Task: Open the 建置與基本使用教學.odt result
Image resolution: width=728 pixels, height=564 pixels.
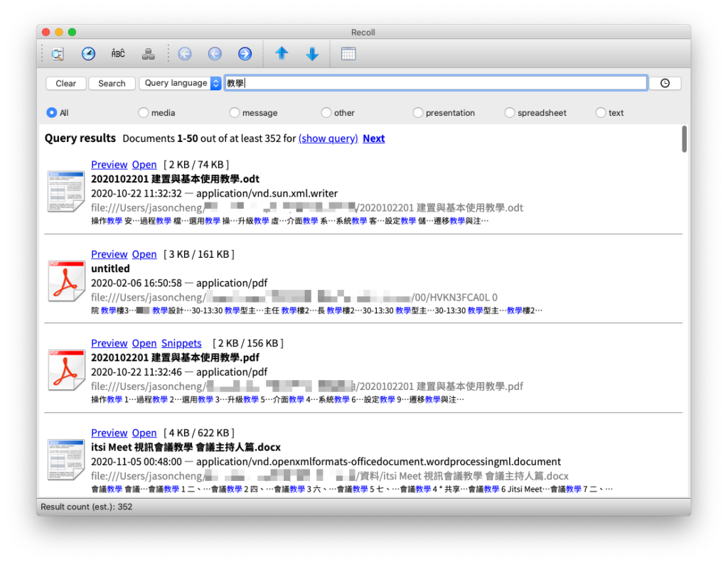Action: point(144,165)
